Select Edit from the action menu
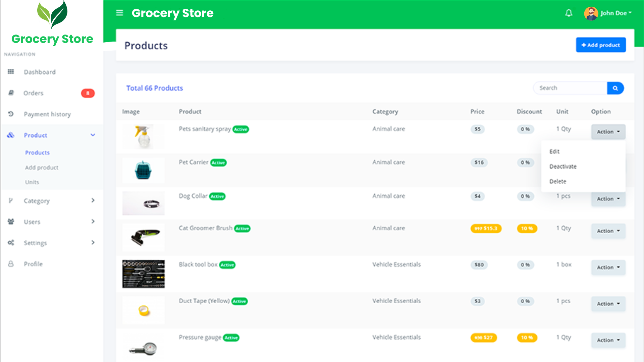This screenshot has height=362, width=644. pos(554,152)
